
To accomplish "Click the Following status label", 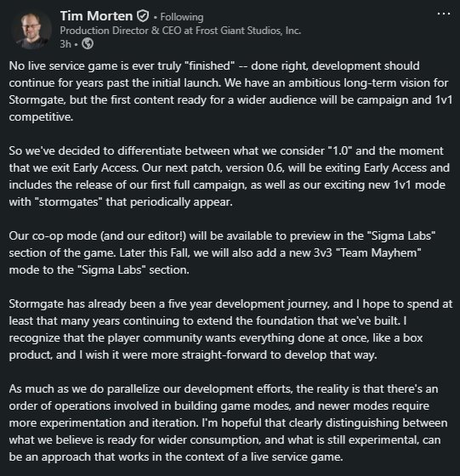I will (182, 17).
